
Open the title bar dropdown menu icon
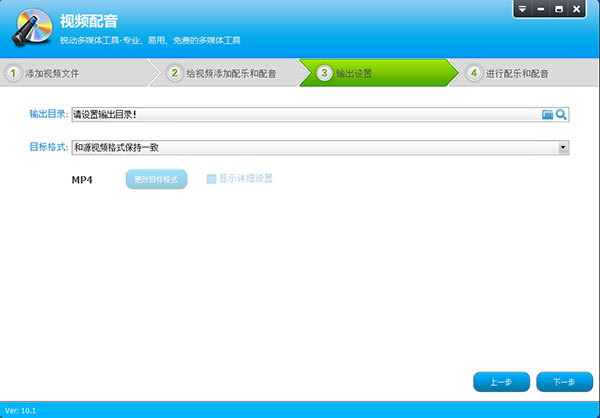pos(522,9)
